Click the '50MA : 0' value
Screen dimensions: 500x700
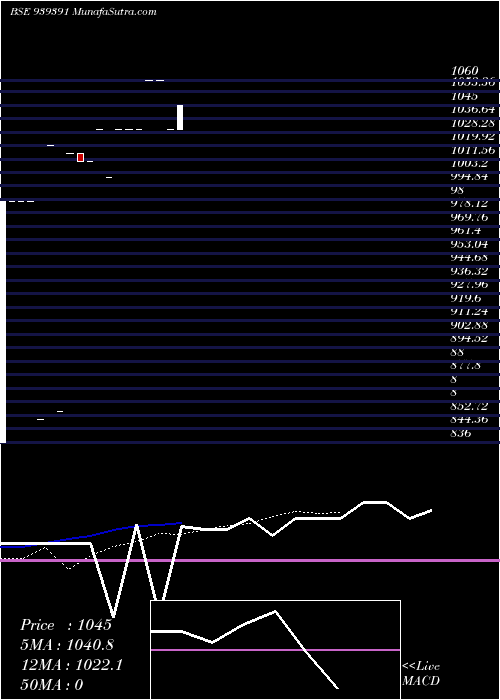52,685
